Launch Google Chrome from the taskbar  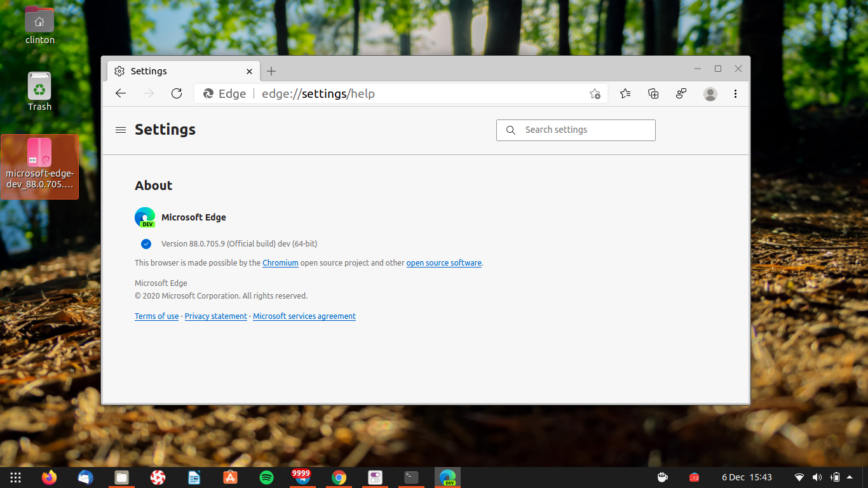pos(339,477)
